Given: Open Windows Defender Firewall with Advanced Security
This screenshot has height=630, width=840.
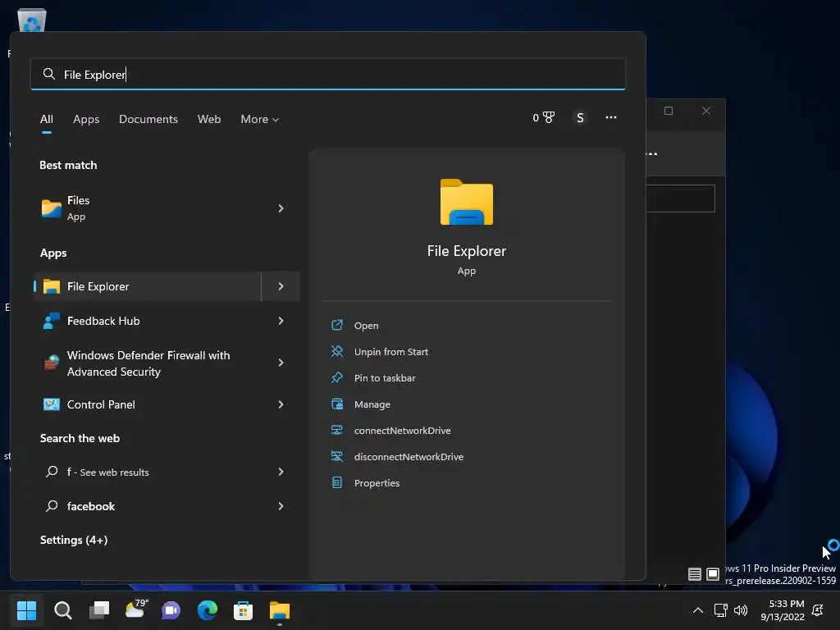Looking at the screenshot, I should (148, 363).
